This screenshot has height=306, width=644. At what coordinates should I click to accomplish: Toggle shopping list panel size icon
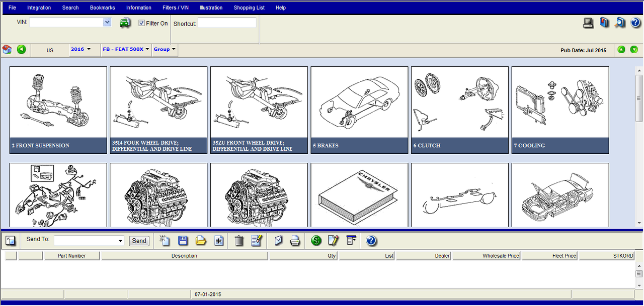pos(11,241)
